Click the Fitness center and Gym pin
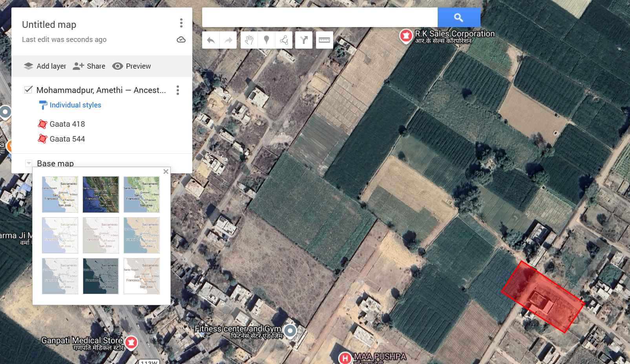Image resolution: width=630 pixels, height=364 pixels. [x=290, y=331]
